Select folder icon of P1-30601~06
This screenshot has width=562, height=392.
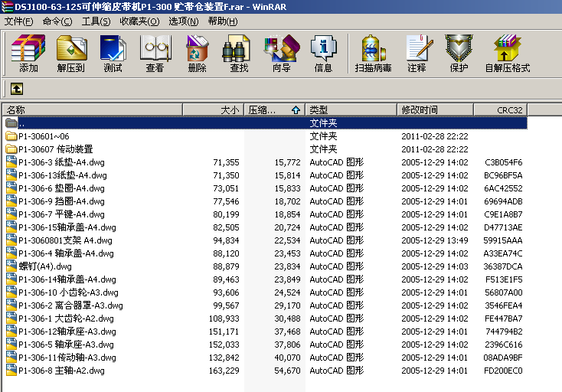(11, 136)
